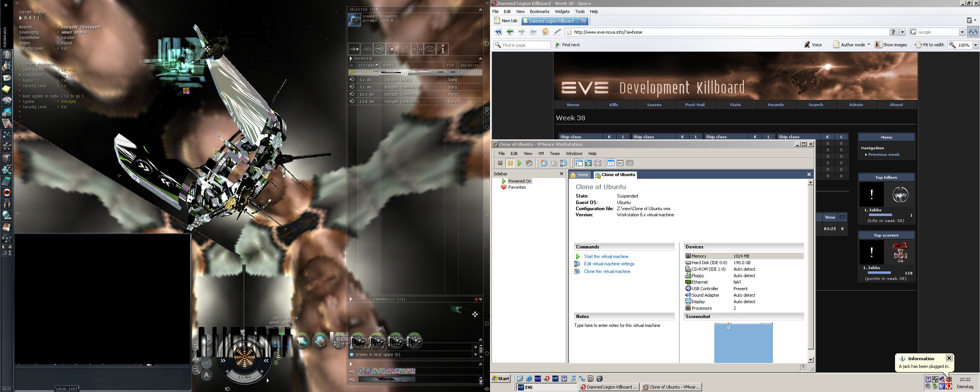The height and width of the screenshot is (392, 980).
Task: Toggle Opera Show images button
Action: point(891,45)
